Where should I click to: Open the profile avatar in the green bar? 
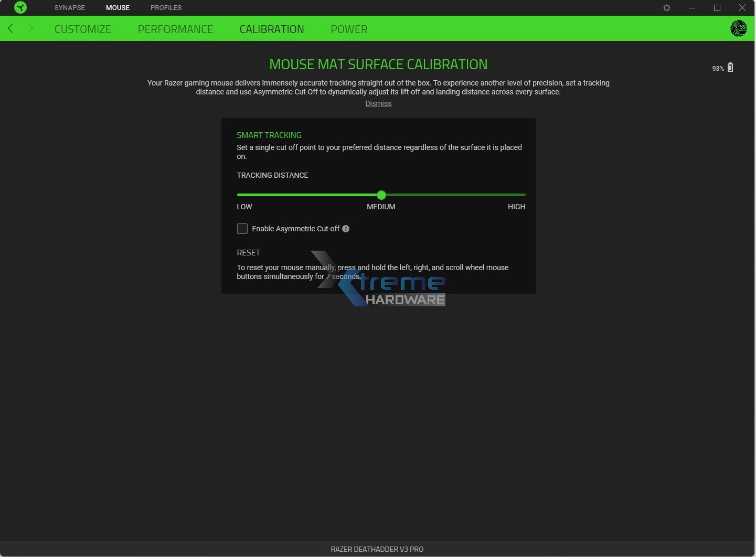point(739,28)
